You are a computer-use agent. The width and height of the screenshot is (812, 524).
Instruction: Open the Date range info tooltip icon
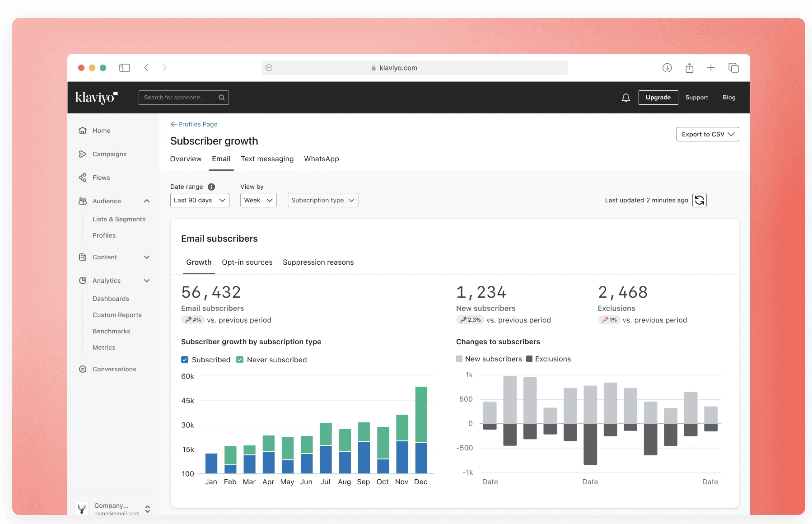pyautogui.click(x=211, y=187)
